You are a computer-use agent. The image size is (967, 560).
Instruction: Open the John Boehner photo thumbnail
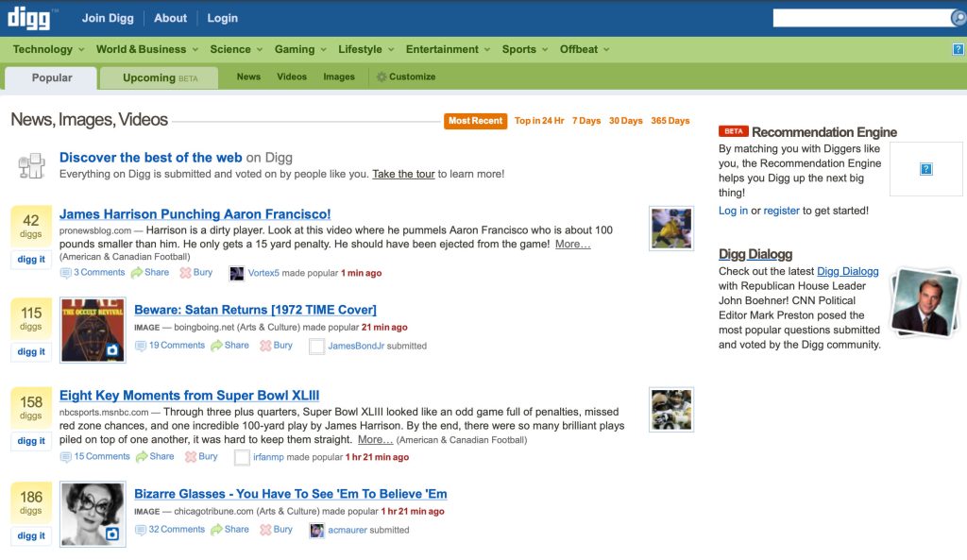tap(924, 303)
